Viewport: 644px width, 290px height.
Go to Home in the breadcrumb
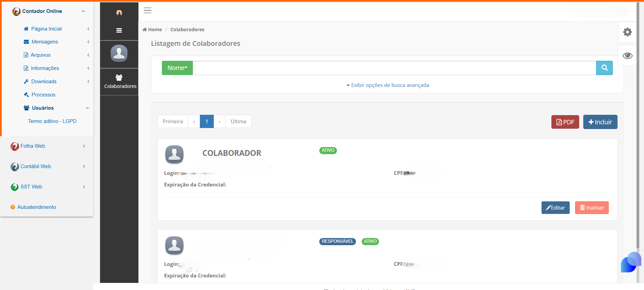(152, 30)
